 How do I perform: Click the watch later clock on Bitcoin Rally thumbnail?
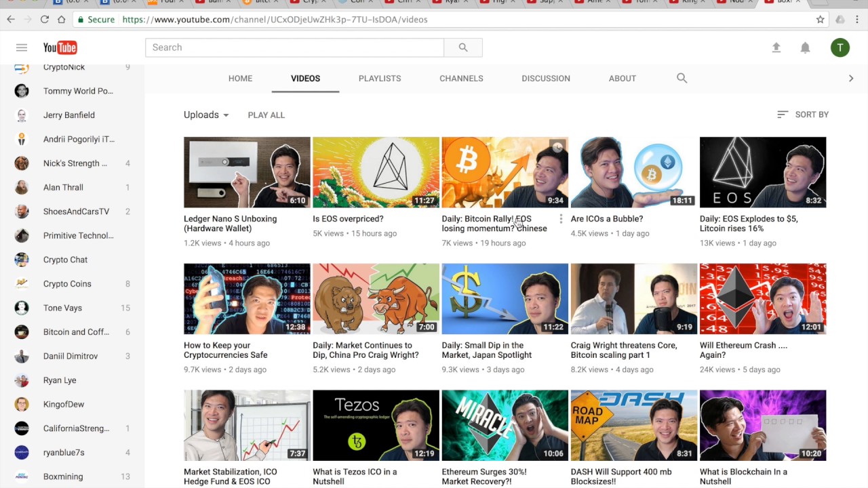tap(557, 147)
